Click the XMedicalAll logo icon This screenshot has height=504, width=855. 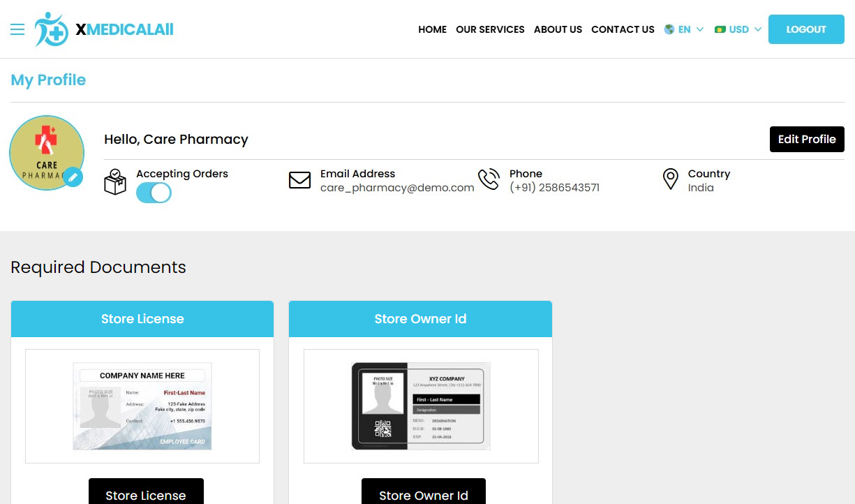coord(52,29)
